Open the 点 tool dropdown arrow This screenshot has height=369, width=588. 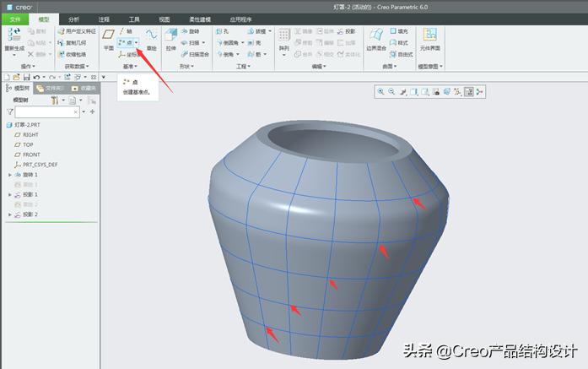tap(137, 42)
